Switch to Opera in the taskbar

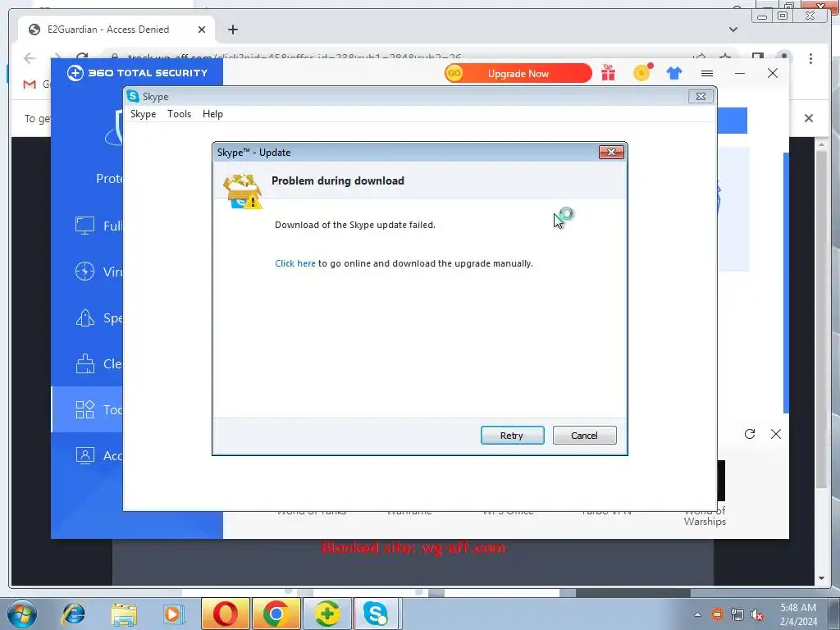[x=226, y=614]
